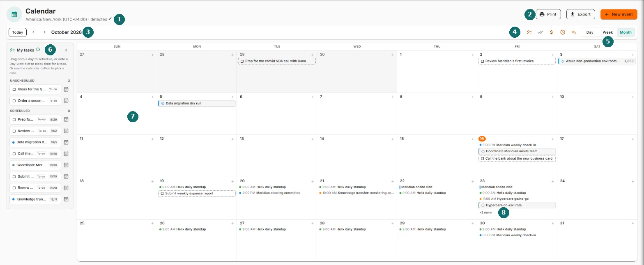This screenshot has width=644, height=265.
Task: Add an event with plus on October 1
Action: point(473,54)
